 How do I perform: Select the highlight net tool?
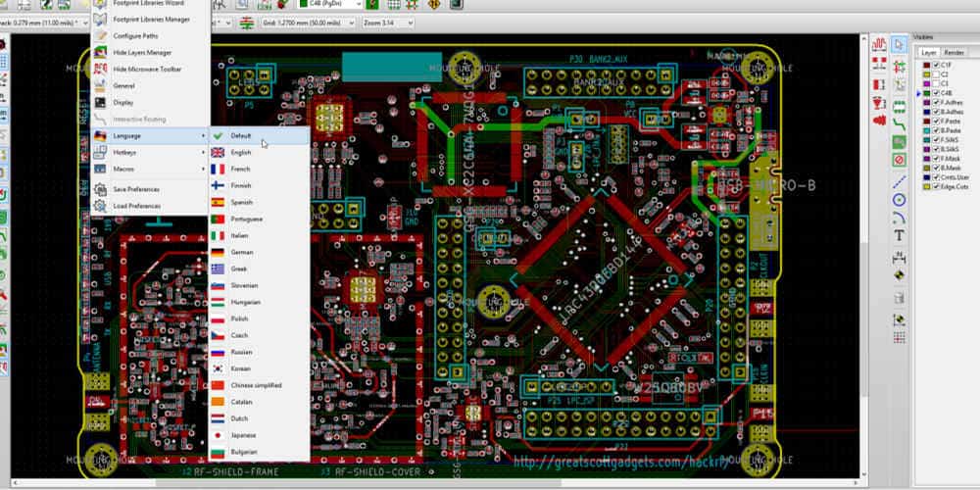899,67
